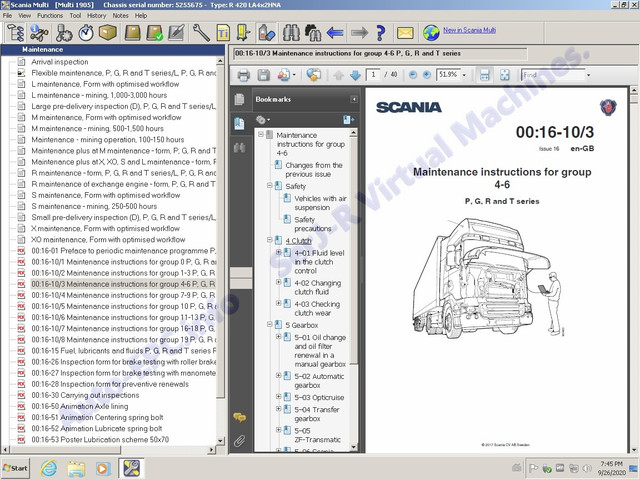
Task: Collapse the Safety bookmark node
Action: 269,185
